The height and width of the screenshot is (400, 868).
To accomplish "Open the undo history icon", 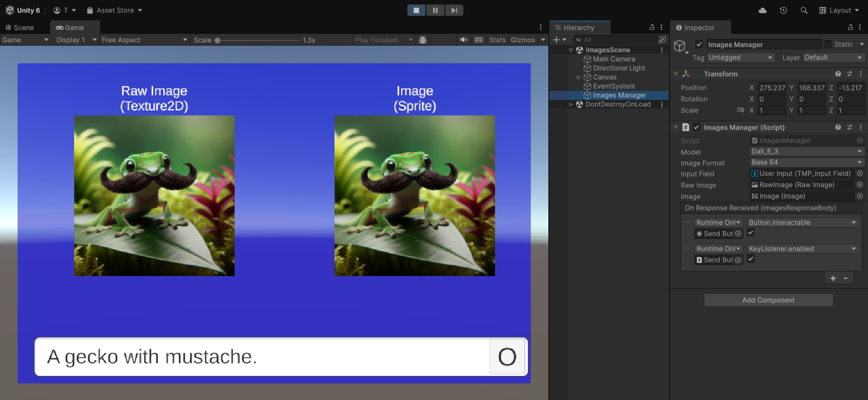I will click(x=783, y=10).
